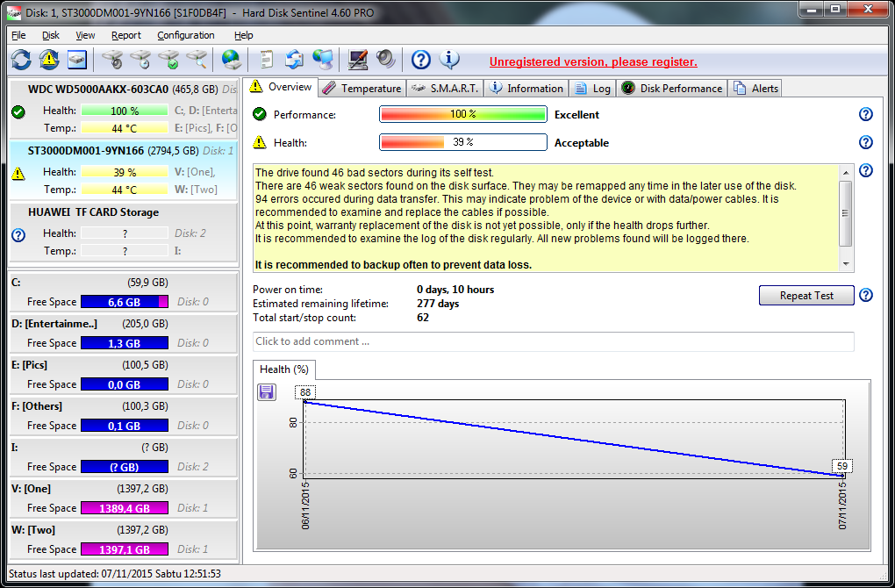Click the Health 39% progress bar

(x=463, y=142)
